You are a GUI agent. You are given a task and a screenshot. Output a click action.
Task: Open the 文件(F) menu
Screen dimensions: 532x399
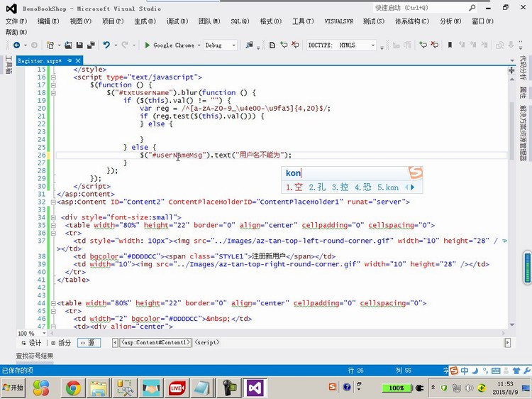pos(16,21)
